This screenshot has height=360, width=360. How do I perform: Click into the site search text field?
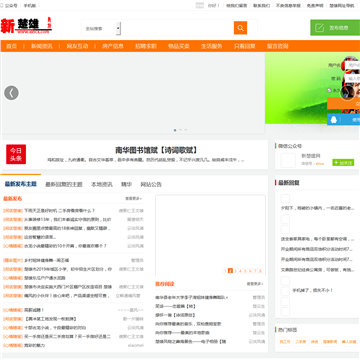177,28
